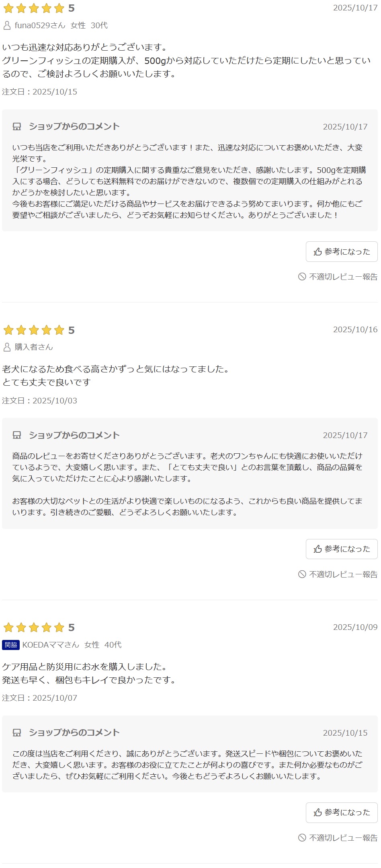Click the user icon beside funa0529さん
This screenshot has height=868, width=381.
pos(7,25)
